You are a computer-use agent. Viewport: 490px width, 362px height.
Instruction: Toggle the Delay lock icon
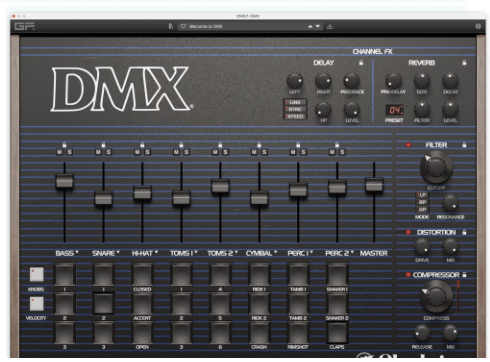(x=361, y=62)
